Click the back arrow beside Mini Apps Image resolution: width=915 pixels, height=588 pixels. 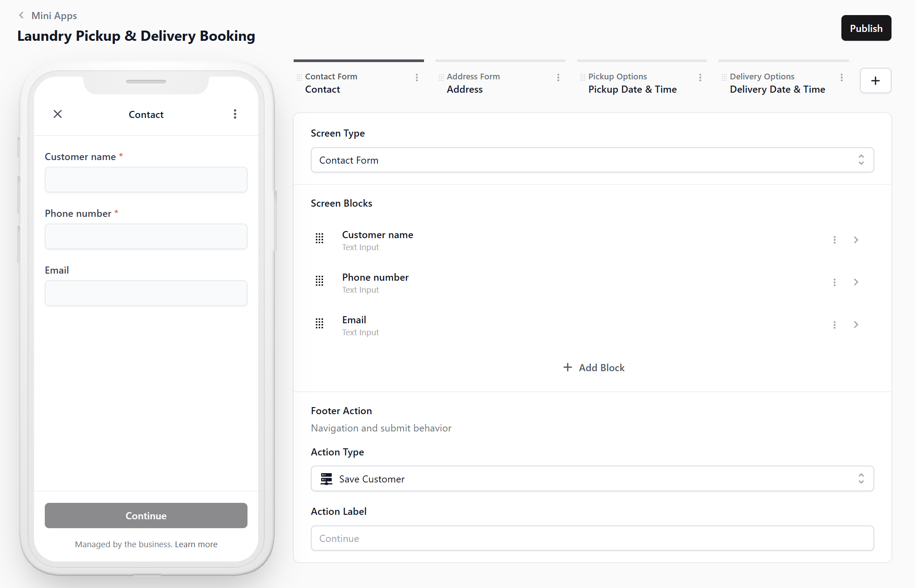pos(21,16)
